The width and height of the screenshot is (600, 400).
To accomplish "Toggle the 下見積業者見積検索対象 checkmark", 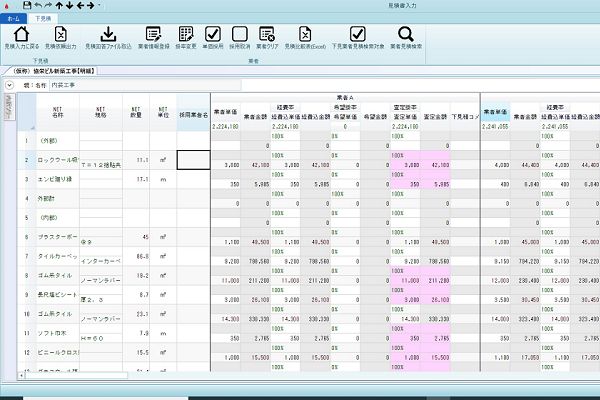I will click(x=358, y=34).
